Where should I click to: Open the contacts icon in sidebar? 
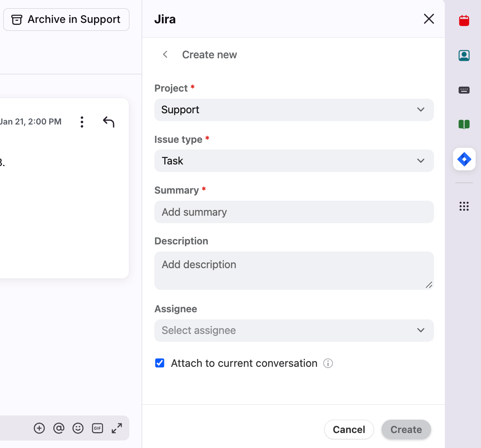click(x=464, y=55)
